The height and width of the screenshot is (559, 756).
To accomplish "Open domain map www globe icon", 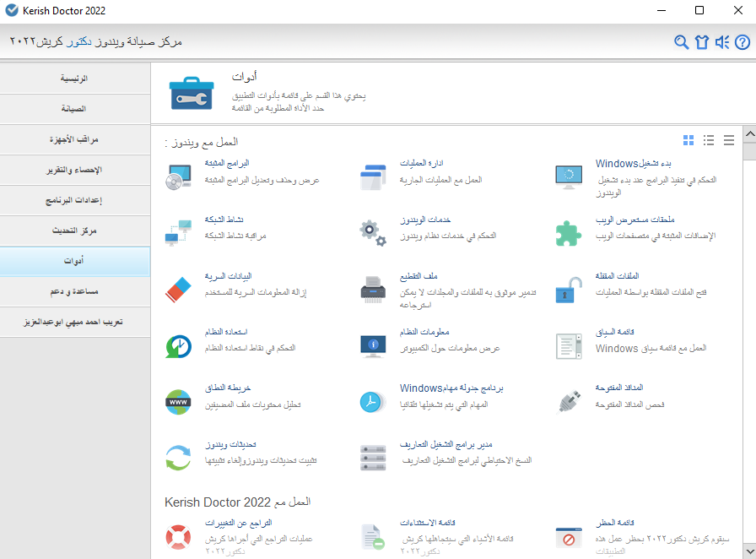I will (x=178, y=402).
